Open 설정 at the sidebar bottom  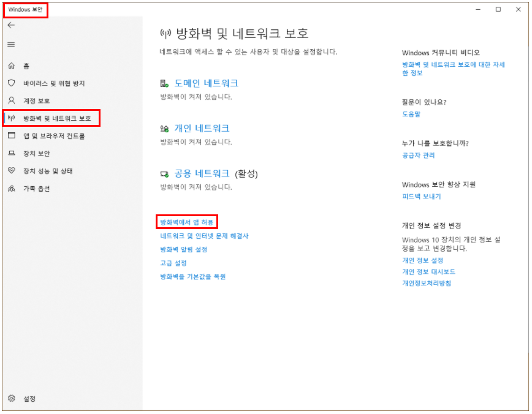click(29, 399)
